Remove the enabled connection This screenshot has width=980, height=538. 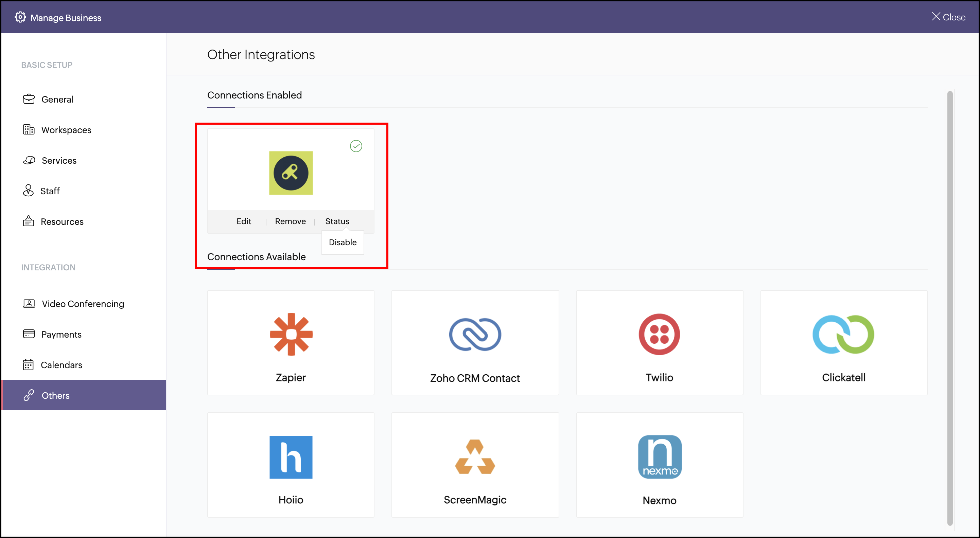point(290,221)
